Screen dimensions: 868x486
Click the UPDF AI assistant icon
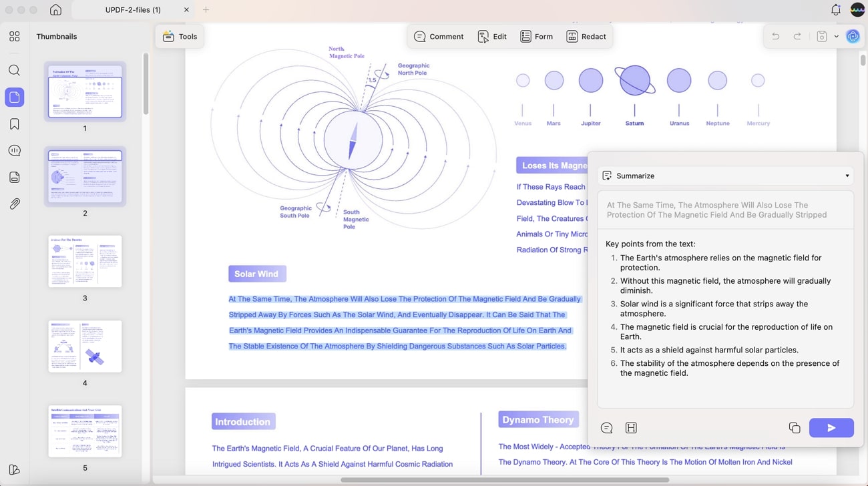tap(853, 37)
